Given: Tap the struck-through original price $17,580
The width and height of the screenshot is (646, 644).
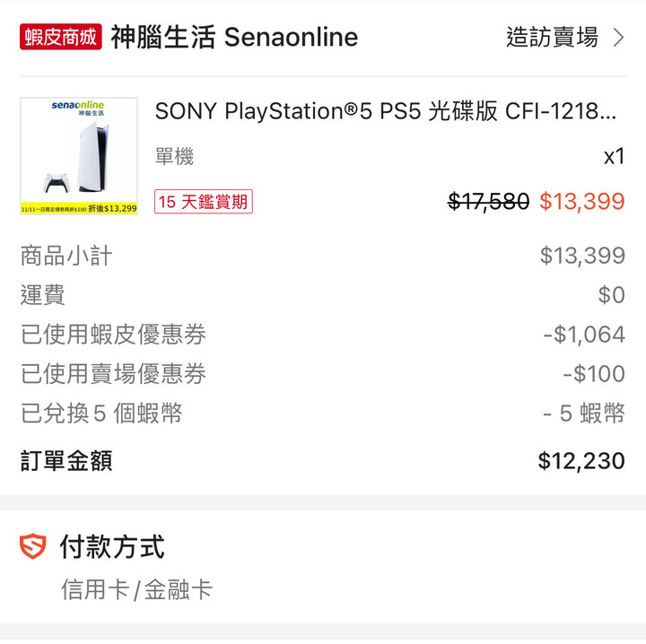Looking at the screenshot, I should click(488, 201).
